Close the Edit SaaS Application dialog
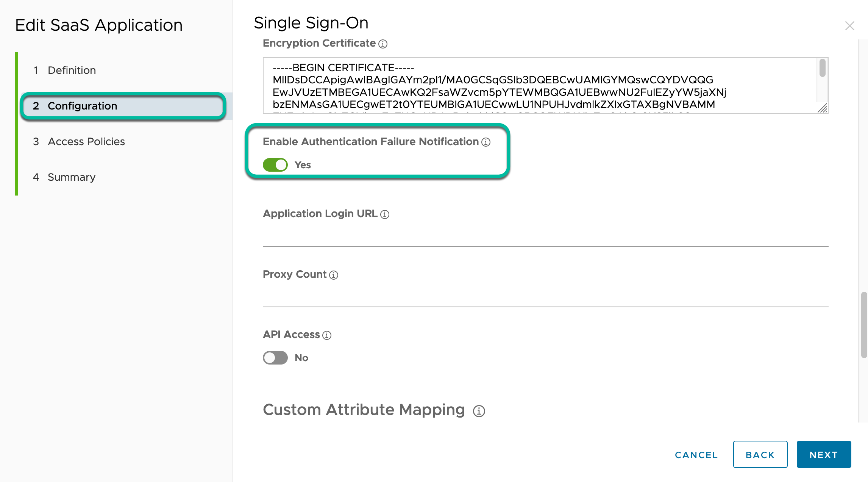Viewport: 868px width, 482px height. (x=849, y=26)
